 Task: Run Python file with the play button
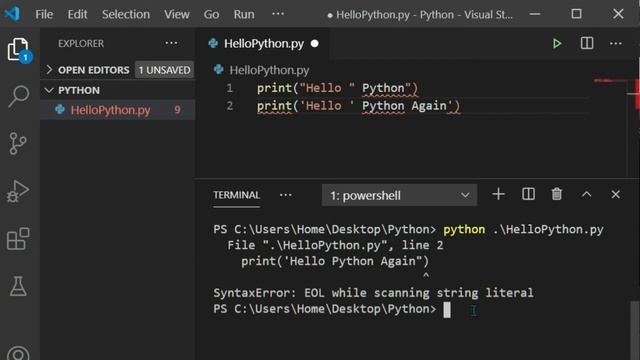(x=557, y=43)
